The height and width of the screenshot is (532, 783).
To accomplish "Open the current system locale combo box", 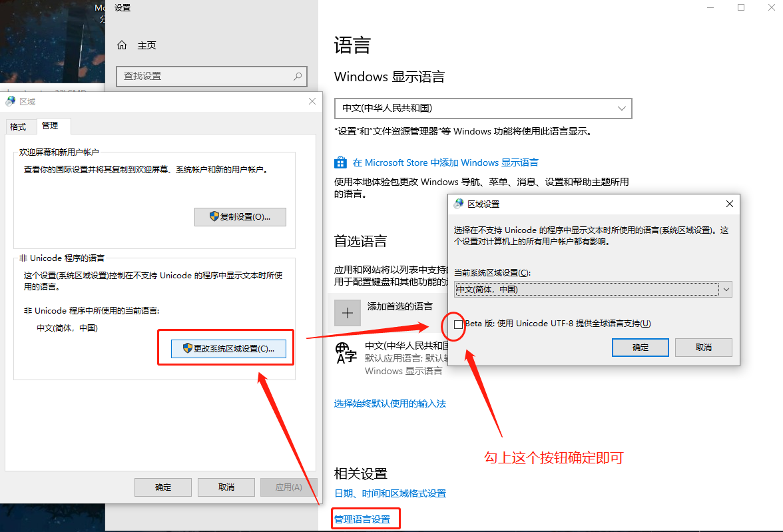I will coord(593,289).
